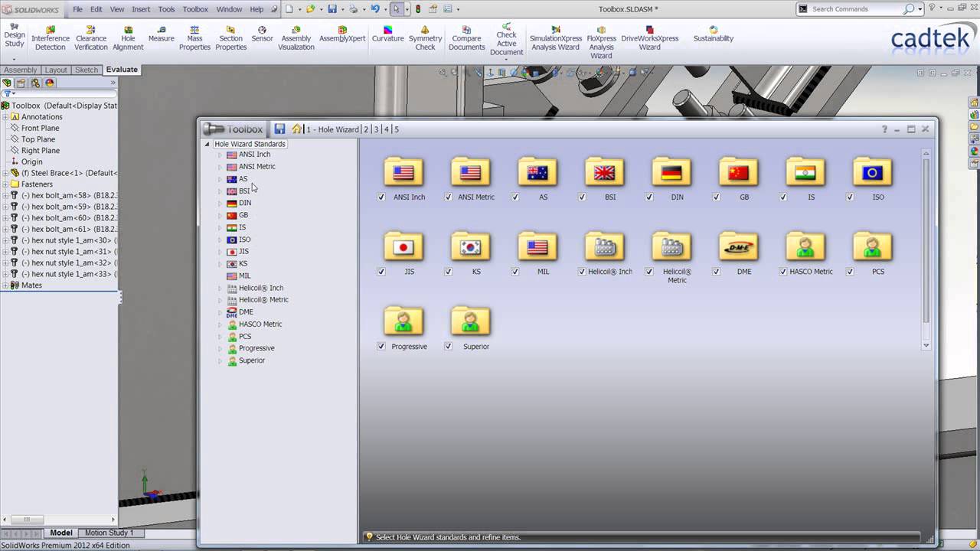The height and width of the screenshot is (551, 980).
Task: Open the Insert menu
Action: coord(141,9)
